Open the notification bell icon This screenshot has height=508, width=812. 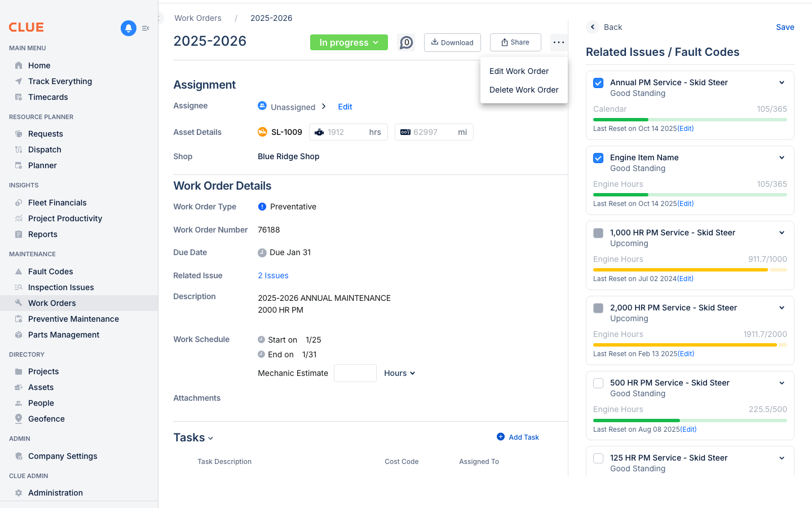(x=129, y=28)
